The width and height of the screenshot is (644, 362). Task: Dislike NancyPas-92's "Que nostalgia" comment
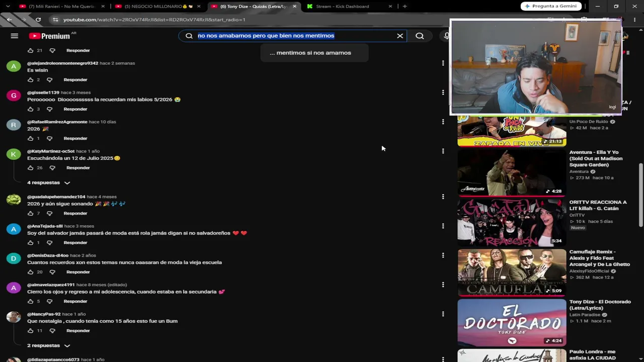click(x=52, y=331)
